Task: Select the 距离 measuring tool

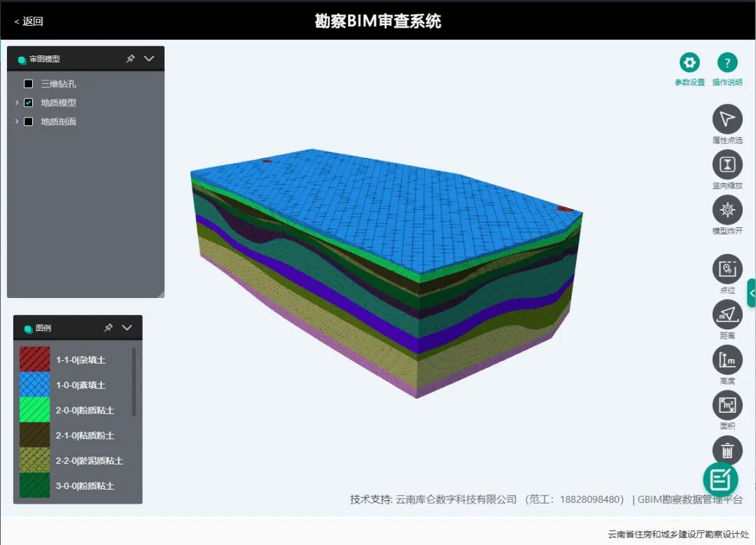Action: click(x=727, y=314)
